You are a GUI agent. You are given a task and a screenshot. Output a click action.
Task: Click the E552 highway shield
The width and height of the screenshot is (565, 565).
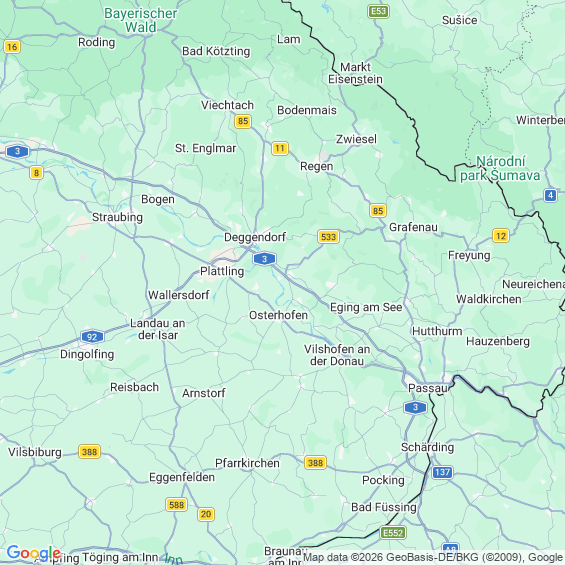(393, 533)
